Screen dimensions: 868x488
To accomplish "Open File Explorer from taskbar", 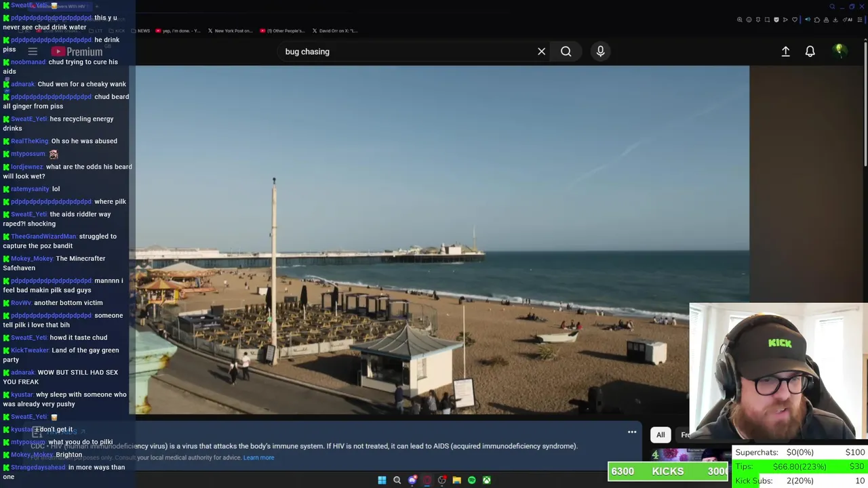I will pos(456,480).
